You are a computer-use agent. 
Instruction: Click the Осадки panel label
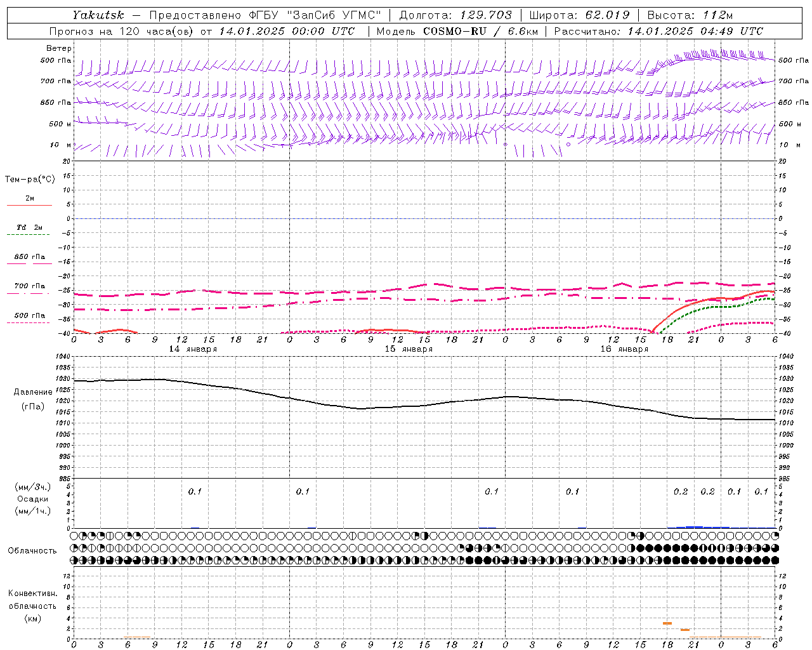coord(33,499)
